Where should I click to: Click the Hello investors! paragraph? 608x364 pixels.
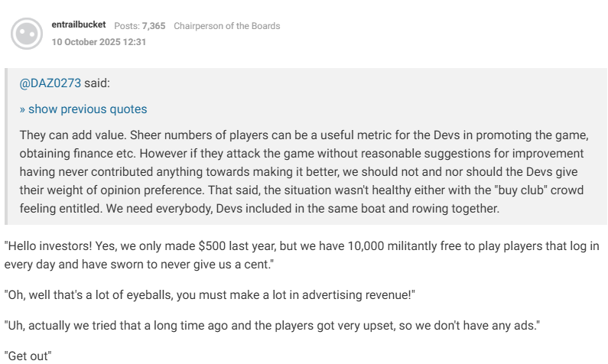pos(301,255)
